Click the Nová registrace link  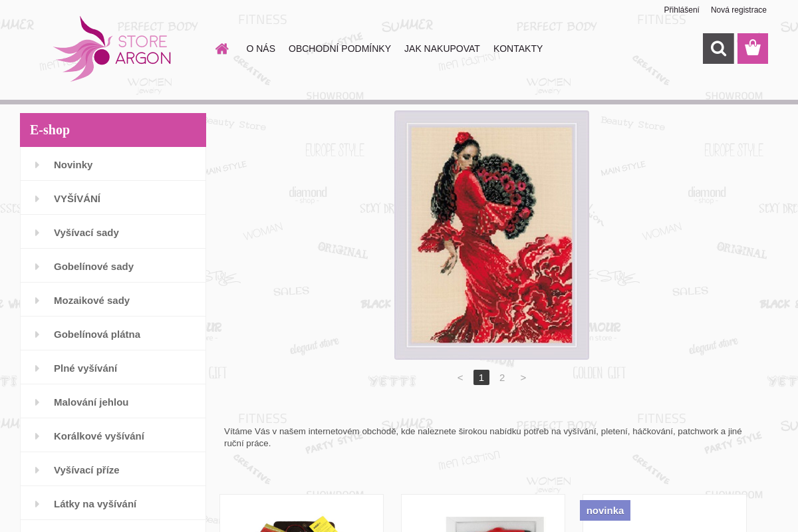click(x=739, y=10)
